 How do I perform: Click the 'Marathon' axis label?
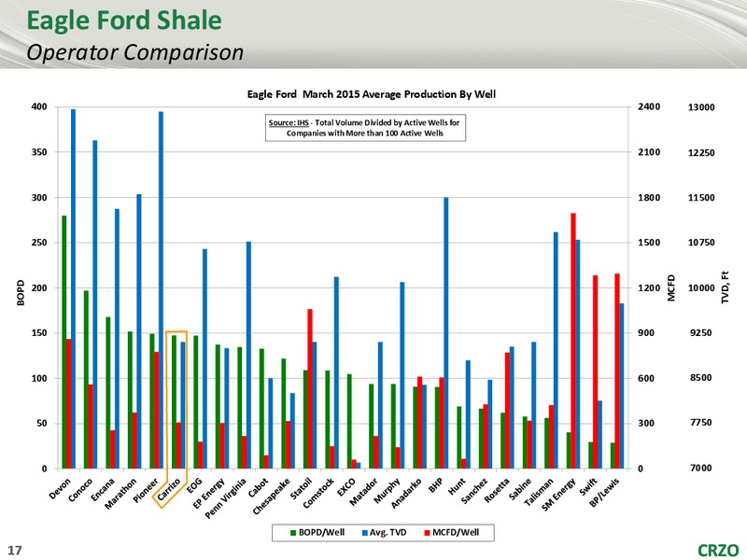click(x=121, y=494)
